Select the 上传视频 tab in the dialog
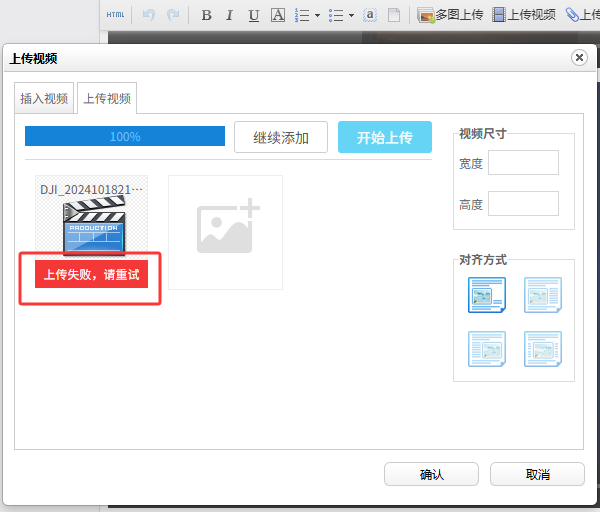 (106, 99)
